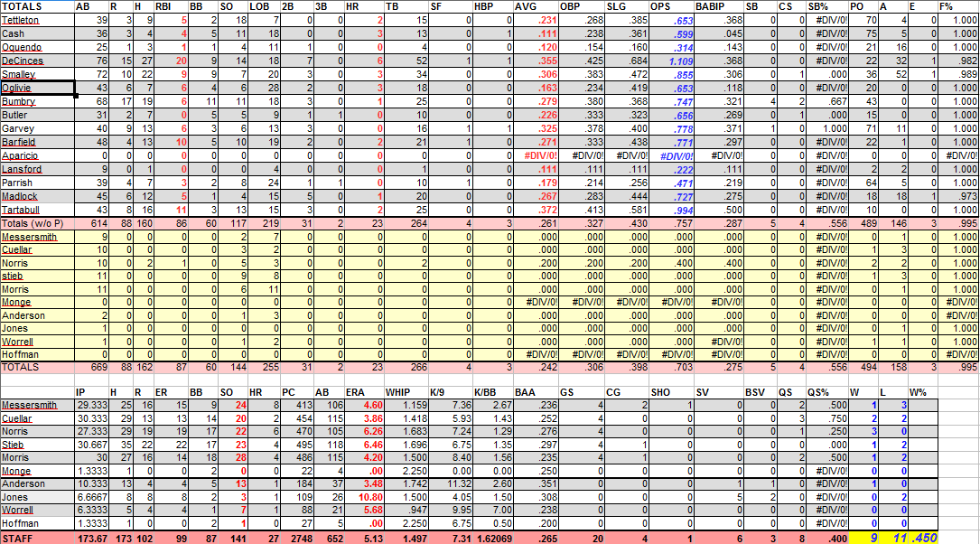
Task: Select Morris' pitching strikeouts 28
Action: 232,458
